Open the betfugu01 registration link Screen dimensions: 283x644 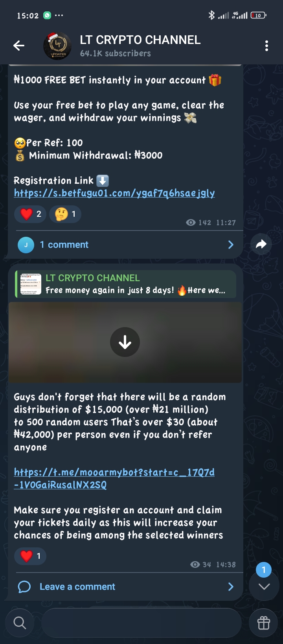pyautogui.click(x=114, y=193)
